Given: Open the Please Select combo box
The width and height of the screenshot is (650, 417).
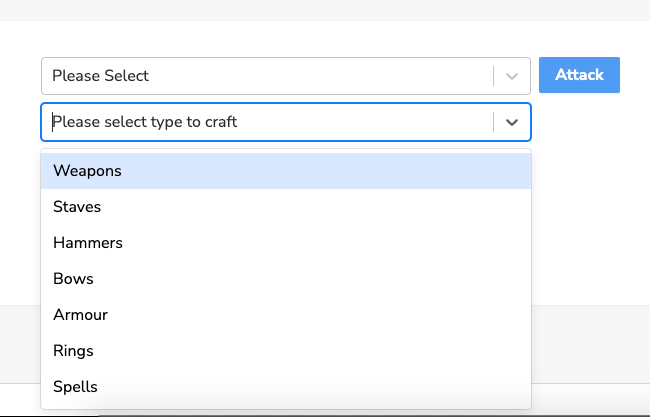Looking at the screenshot, I should point(286,76).
